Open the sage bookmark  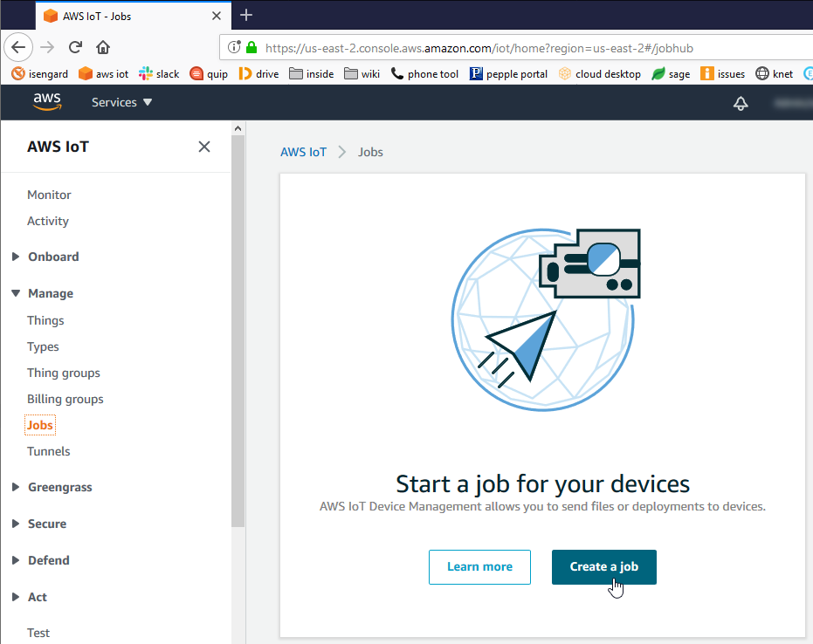[671, 74]
